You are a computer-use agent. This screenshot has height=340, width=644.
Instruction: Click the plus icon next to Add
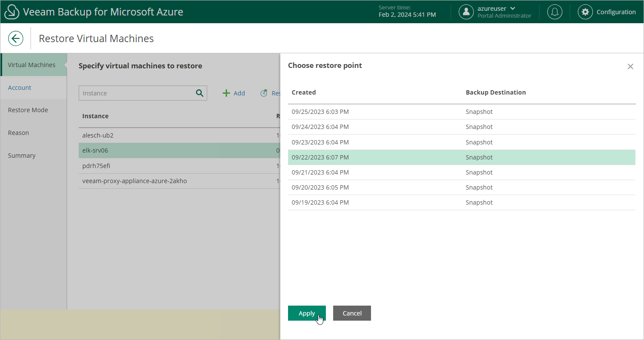point(226,93)
